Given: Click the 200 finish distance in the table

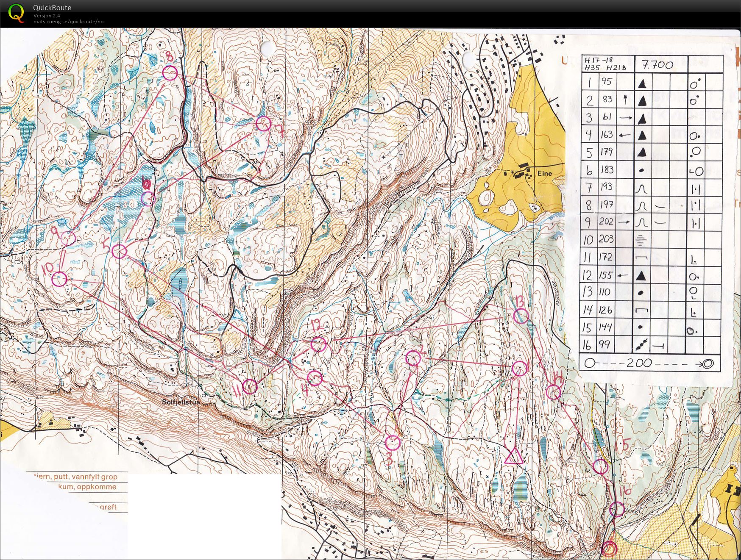Looking at the screenshot, I should click(x=639, y=363).
